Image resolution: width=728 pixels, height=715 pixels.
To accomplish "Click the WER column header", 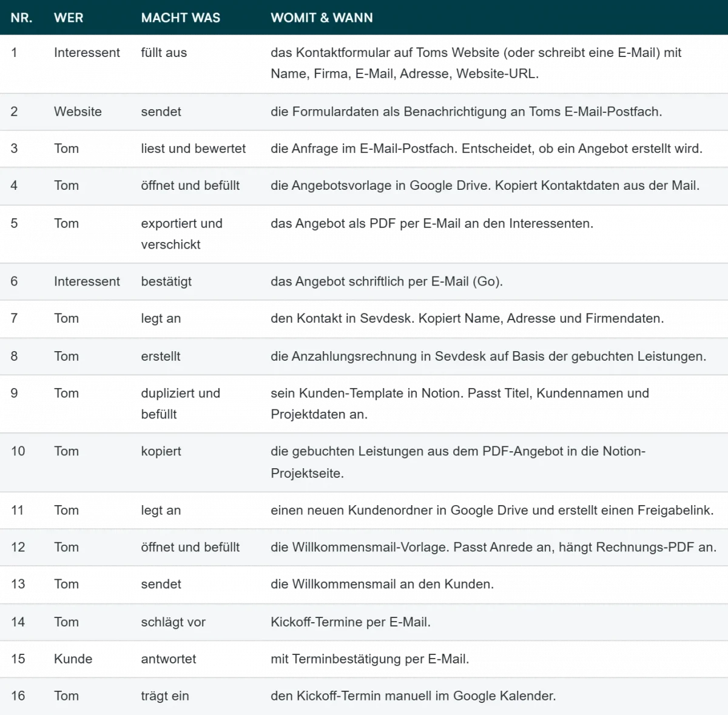I will pyautogui.click(x=69, y=18).
